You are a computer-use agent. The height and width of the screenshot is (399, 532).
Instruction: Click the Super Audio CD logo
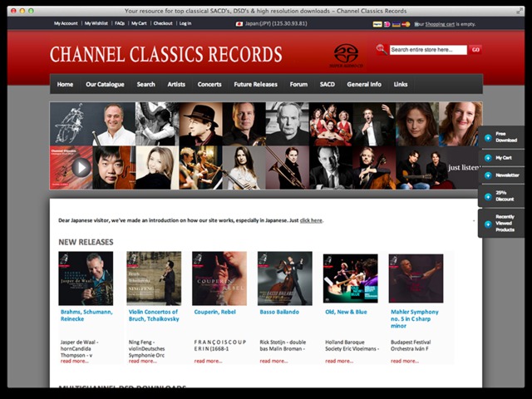pos(346,56)
